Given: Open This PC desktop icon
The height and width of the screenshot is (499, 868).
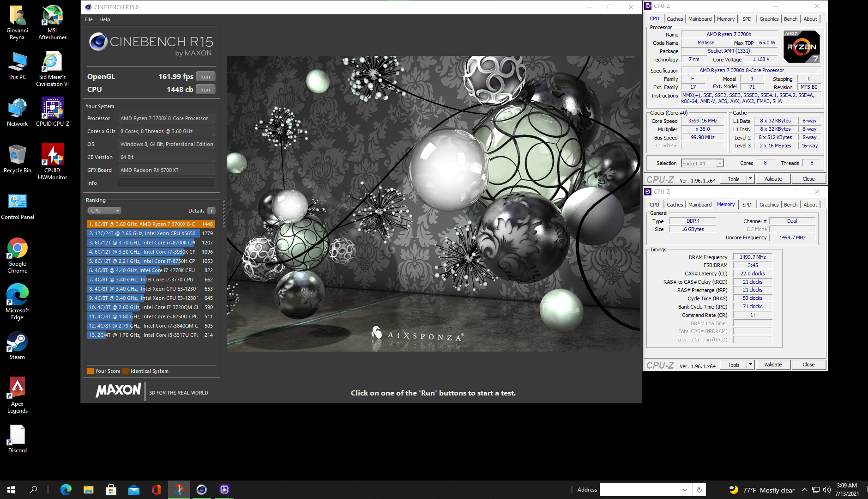Looking at the screenshot, I should tap(17, 66).
